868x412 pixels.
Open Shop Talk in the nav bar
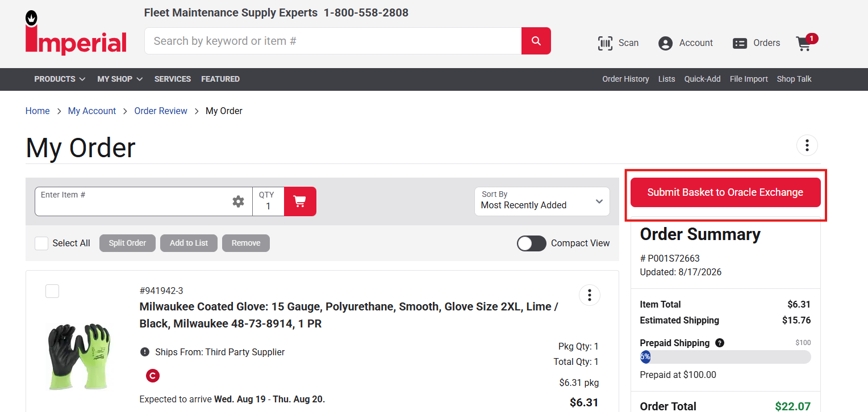[794, 79]
